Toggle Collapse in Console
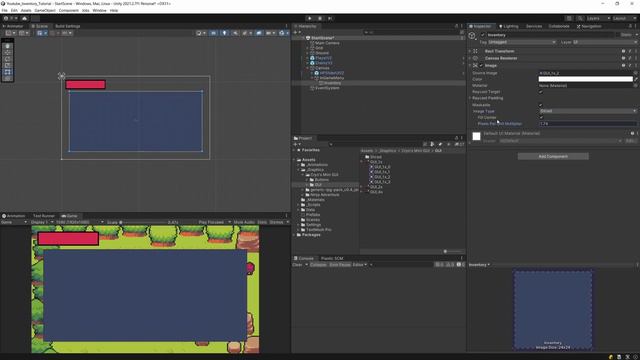The image size is (640, 360). pos(318,265)
